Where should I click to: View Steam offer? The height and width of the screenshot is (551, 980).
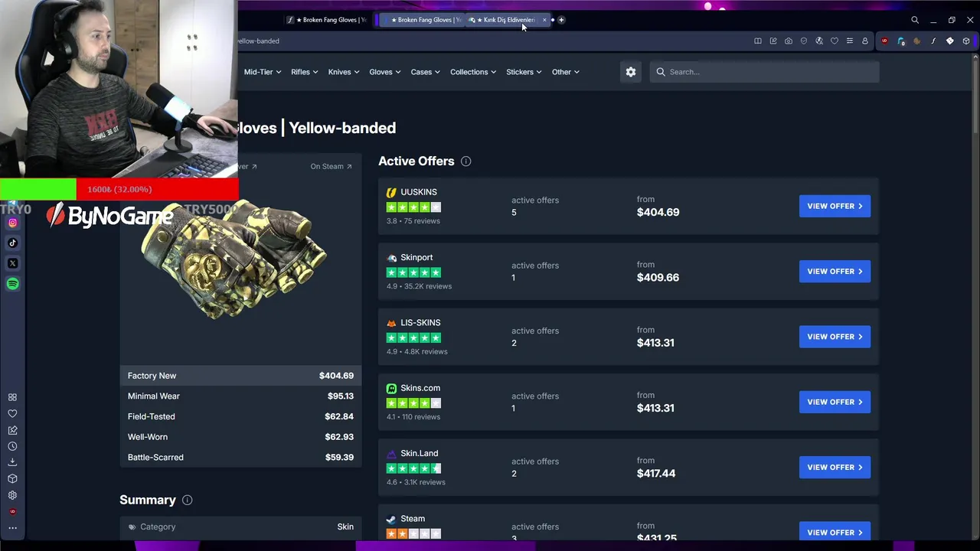(835, 532)
